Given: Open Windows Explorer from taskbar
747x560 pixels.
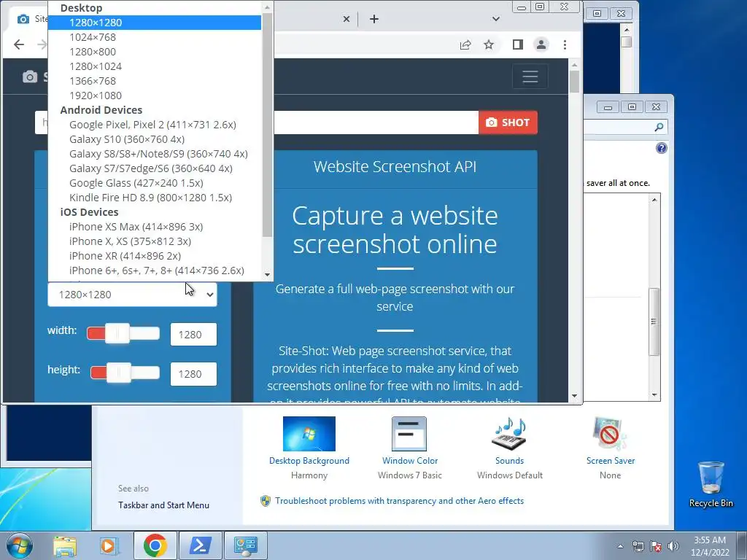Looking at the screenshot, I should coord(65,545).
